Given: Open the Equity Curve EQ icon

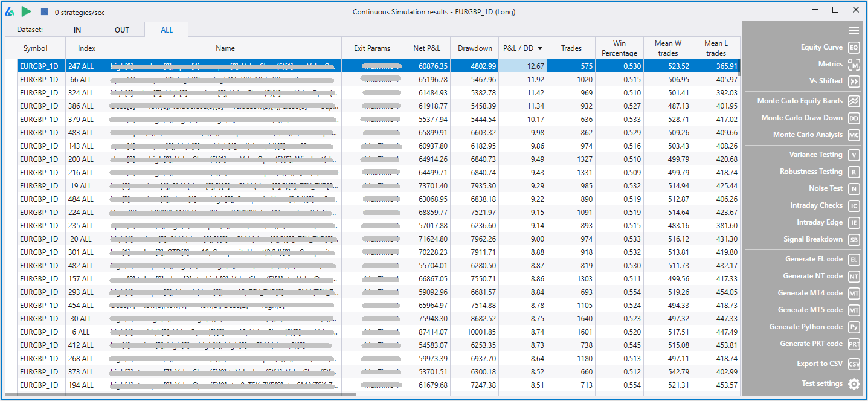Looking at the screenshot, I should [x=854, y=47].
